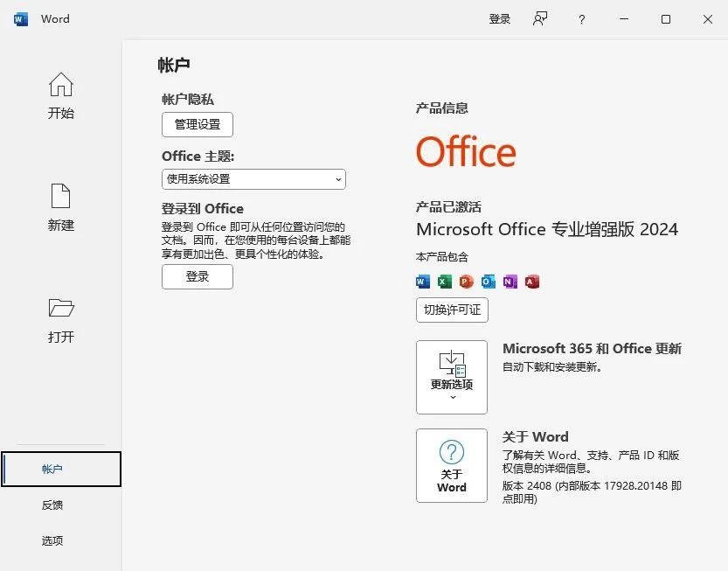Click the Word app logo in title bar
The height and width of the screenshot is (571, 728).
(x=21, y=19)
